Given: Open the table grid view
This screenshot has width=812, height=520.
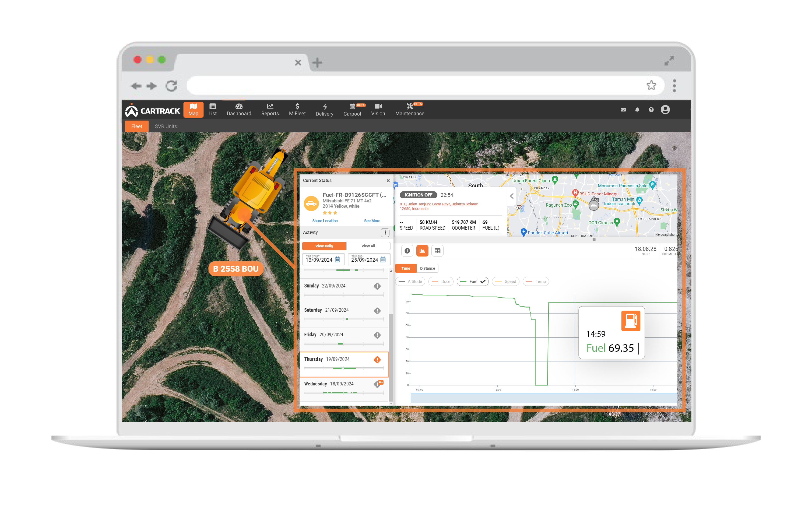Looking at the screenshot, I should (437, 251).
